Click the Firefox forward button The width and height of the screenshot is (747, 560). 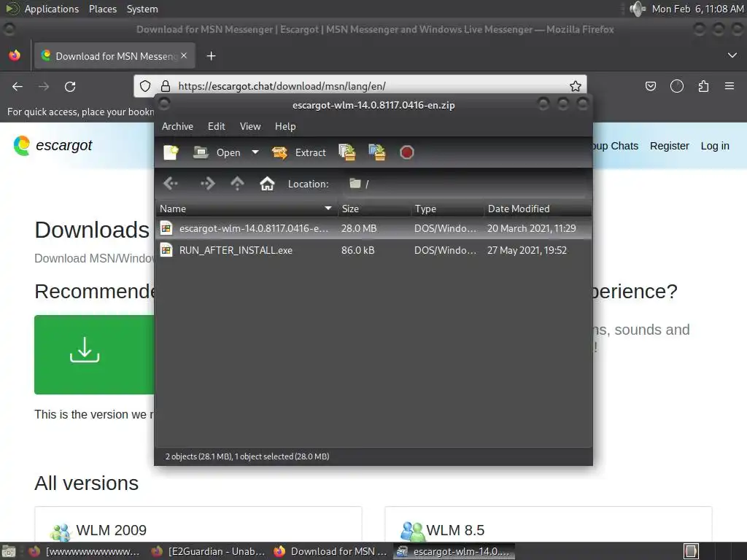click(43, 86)
